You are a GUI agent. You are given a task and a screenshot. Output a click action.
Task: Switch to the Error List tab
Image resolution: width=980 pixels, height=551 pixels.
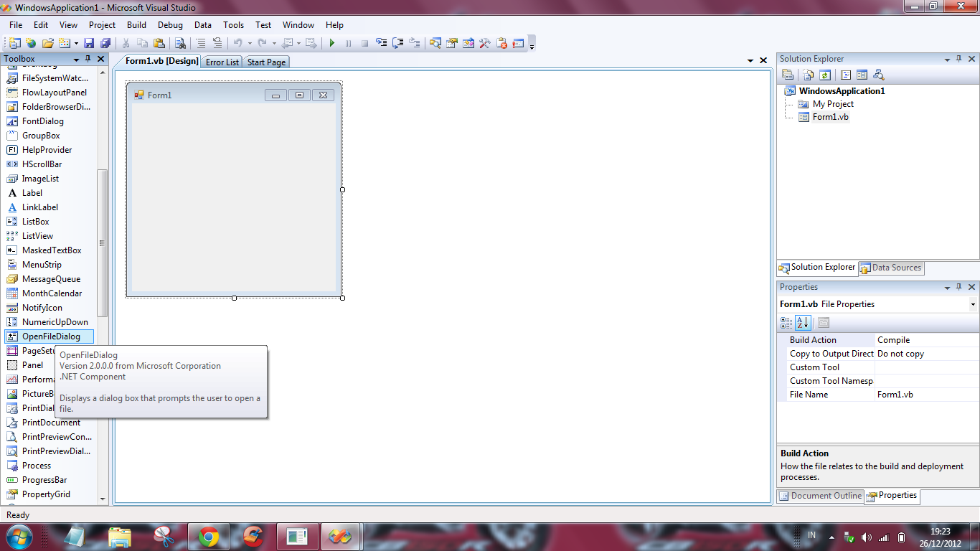pyautogui.click(x=221, y=62)
